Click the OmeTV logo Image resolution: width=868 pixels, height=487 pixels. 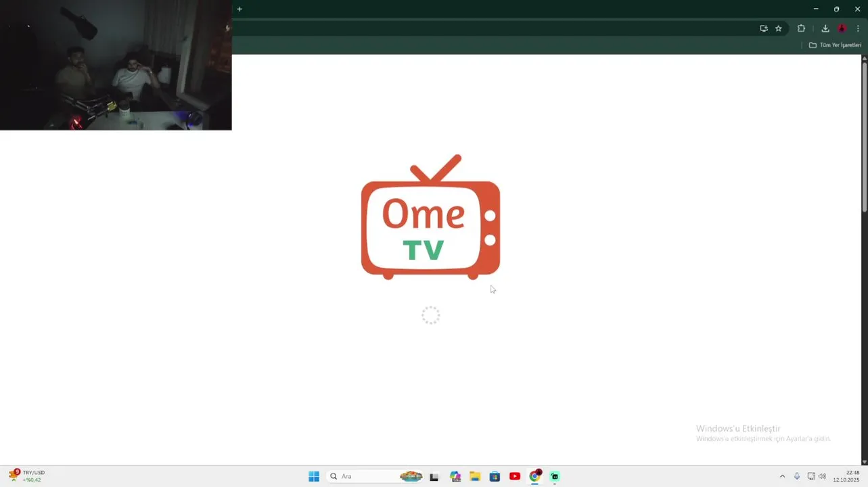(x=430, y=217)
